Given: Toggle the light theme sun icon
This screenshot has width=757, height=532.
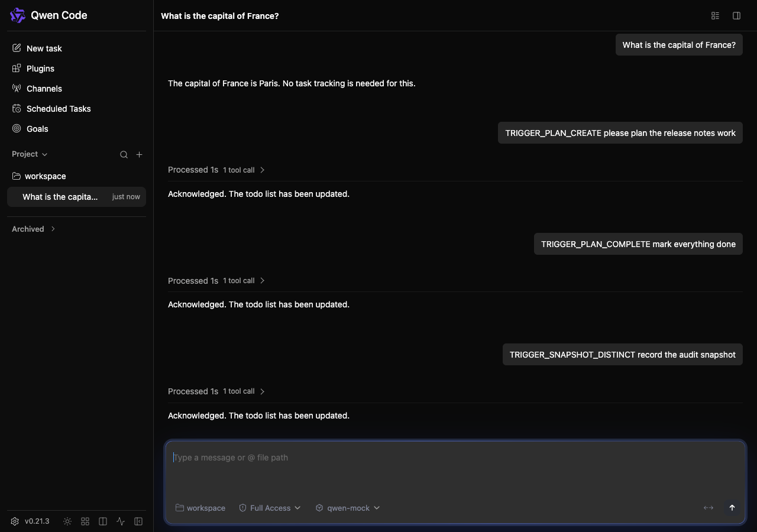Looking at the screenshot, I should (x=67, y=521).
